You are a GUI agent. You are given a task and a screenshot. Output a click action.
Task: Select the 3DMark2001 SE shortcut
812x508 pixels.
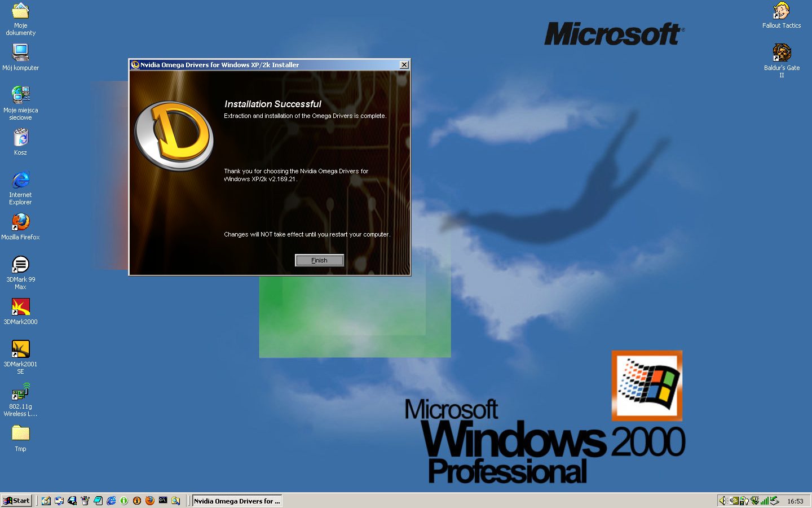tap(21, 349)
